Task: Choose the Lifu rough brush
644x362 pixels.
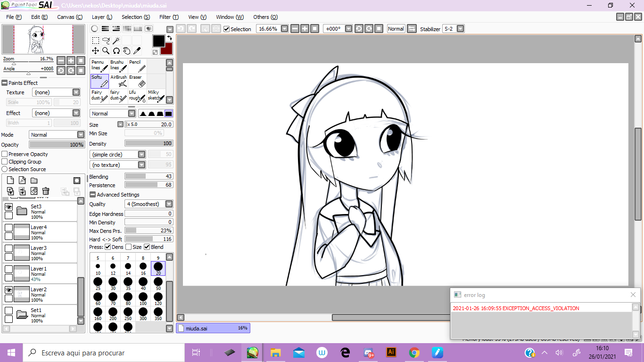Action: (x=137, y=96)
